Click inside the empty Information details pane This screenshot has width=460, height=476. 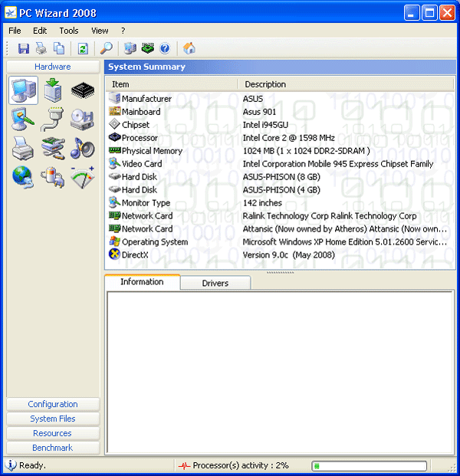[x=280, y=372]
